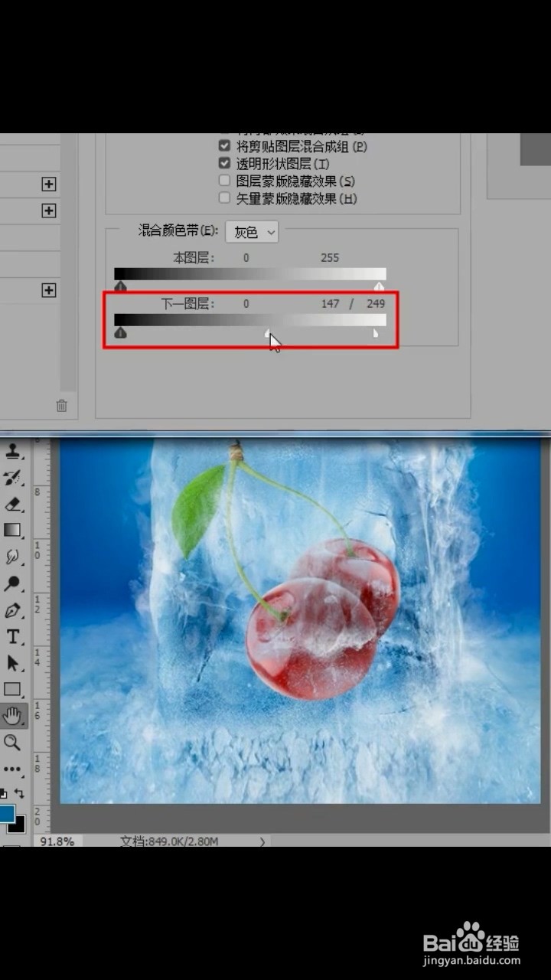This screenshot has width=551, height=980.
Task: Select the Eraser tool
Action: click(13, 504)
